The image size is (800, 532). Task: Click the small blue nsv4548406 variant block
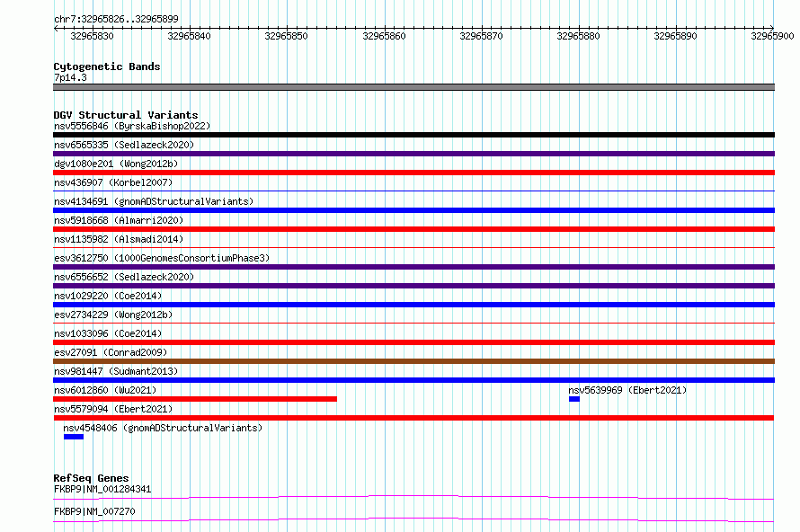coord(74,437)
